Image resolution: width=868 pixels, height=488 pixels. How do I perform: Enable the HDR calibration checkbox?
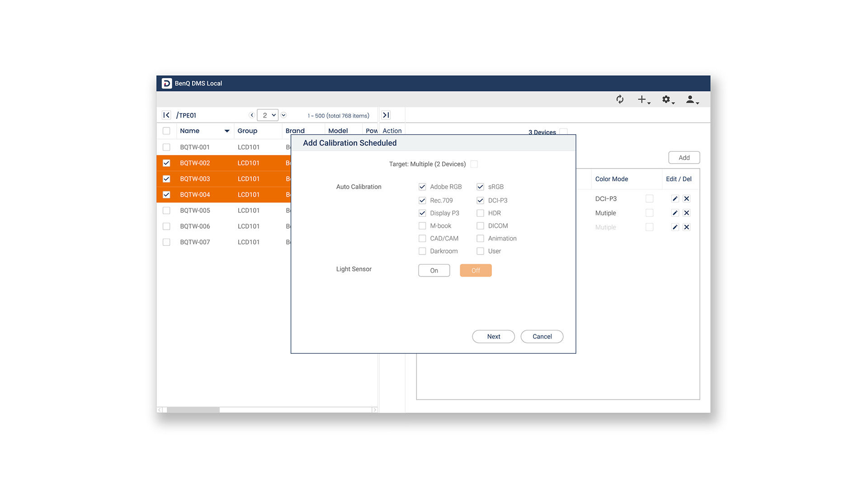pos(480,213)
